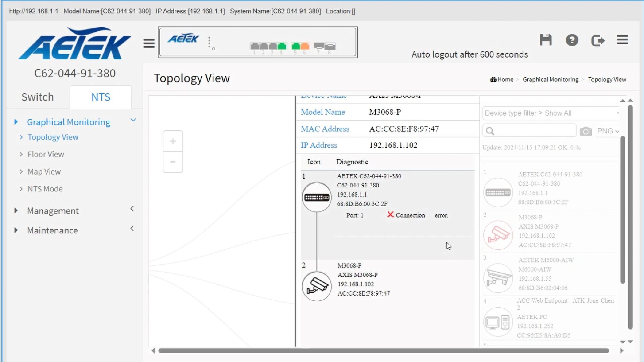Switch to the NTS tab
The width and height of the screenshot is (644, 362).
click(x=101, y=97)
